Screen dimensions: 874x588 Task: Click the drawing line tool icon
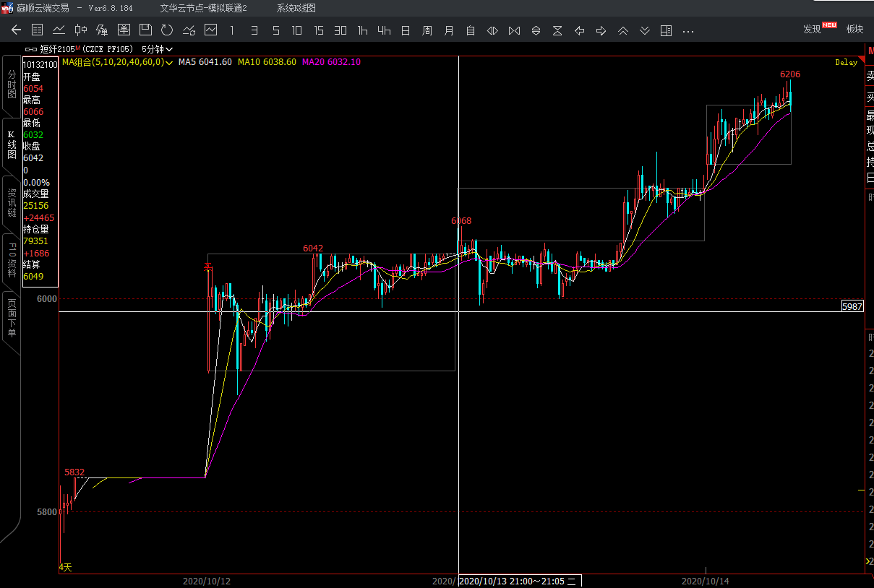189,30
